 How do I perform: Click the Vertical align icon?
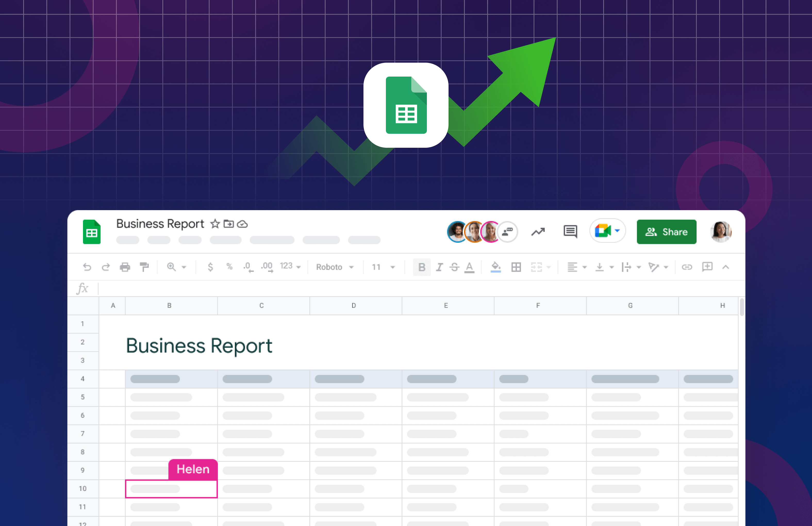click(599, 267)
